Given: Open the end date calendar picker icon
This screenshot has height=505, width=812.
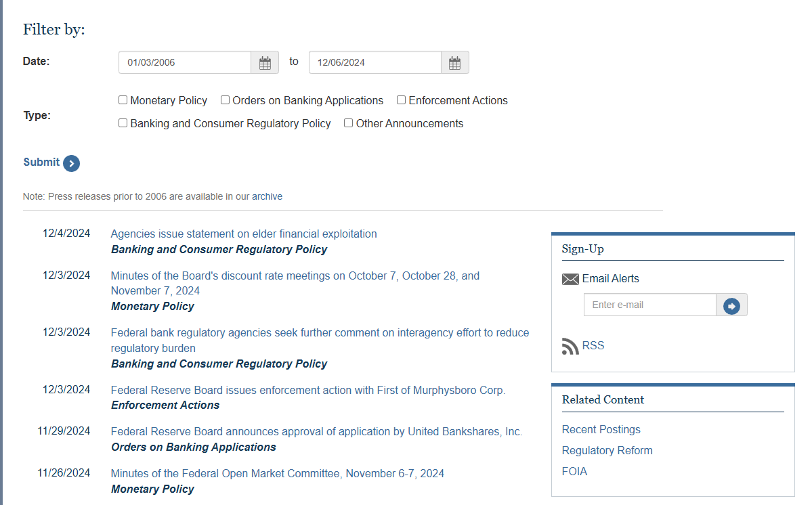Looking at the screenshot, I should tap(454, 62).
